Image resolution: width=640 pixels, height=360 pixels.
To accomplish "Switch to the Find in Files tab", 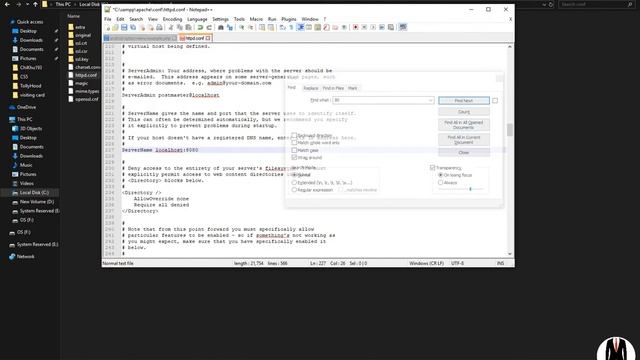I will click(333, 88).
